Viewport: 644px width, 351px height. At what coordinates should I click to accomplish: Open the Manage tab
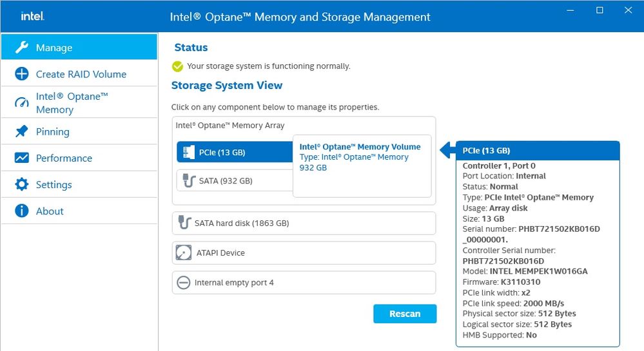click(79, 47)
